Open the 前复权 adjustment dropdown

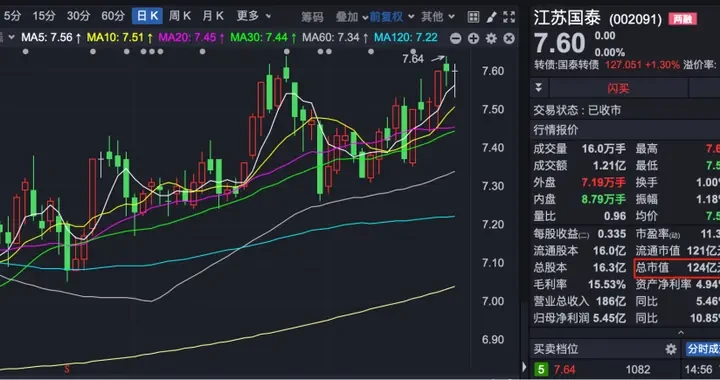tap(391, 17)
